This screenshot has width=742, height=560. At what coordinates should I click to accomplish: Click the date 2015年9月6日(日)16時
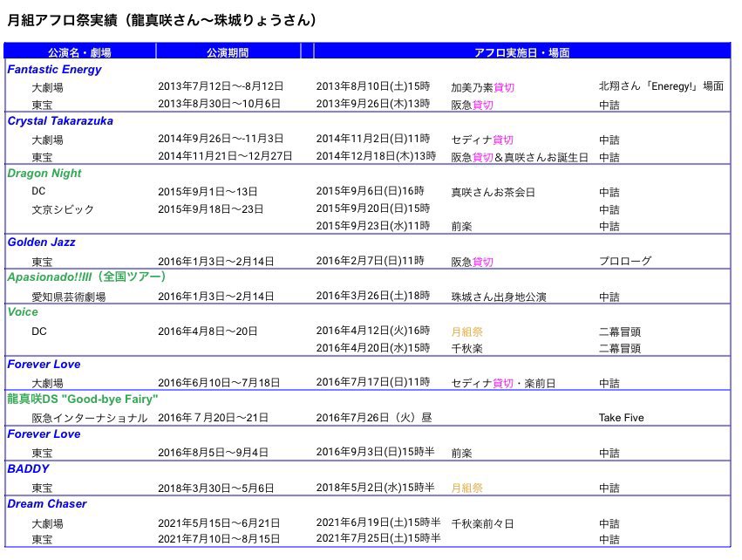[370, 191]
